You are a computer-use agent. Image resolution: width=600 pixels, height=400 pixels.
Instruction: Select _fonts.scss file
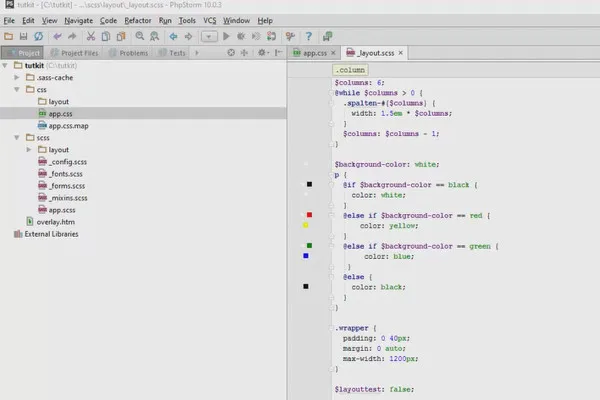[60, 174]
